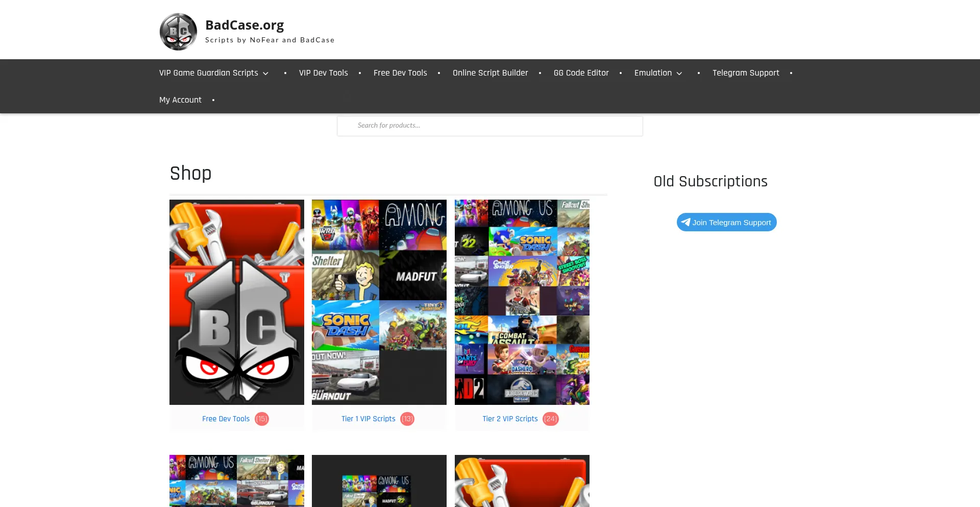980x507 pixels.
Task: Click the Telegram paper-plane icon on the support button
Action: (x=685, y=222)
